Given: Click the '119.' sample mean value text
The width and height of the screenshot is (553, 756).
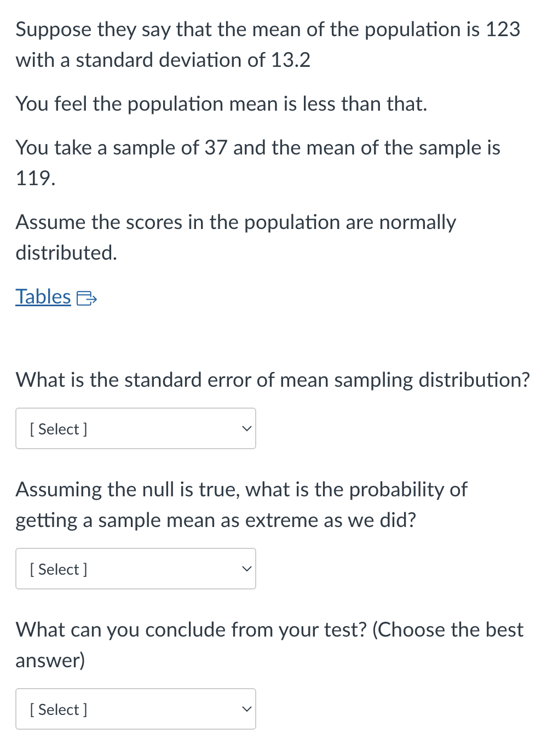Looking at the screenshot, I should [x=36, y=178].
